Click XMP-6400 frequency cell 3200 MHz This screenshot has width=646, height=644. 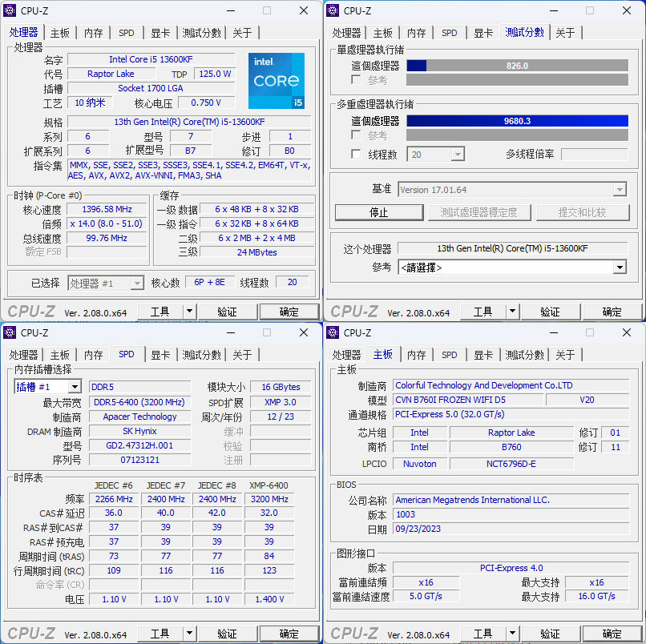[x=269, y=499]
